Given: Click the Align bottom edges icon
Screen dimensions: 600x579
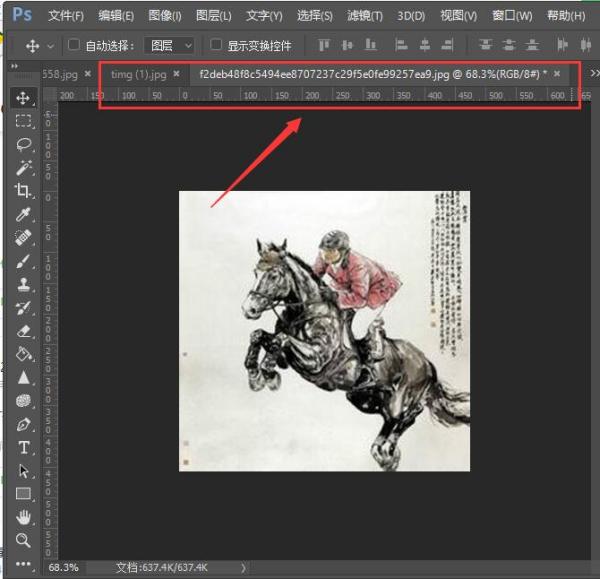Looking at the screenshot, I should click(x=370, y=45).
